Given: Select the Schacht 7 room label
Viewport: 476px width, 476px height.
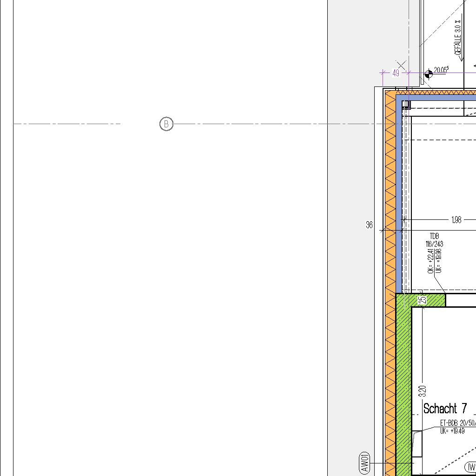Looking at the screenshot, I should [445, 409].
